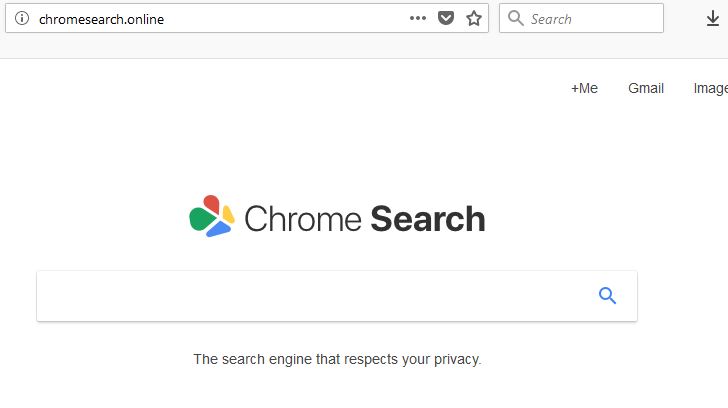
Task: Open the page actions three-dot menu
Action: click(x=418, y=18)
